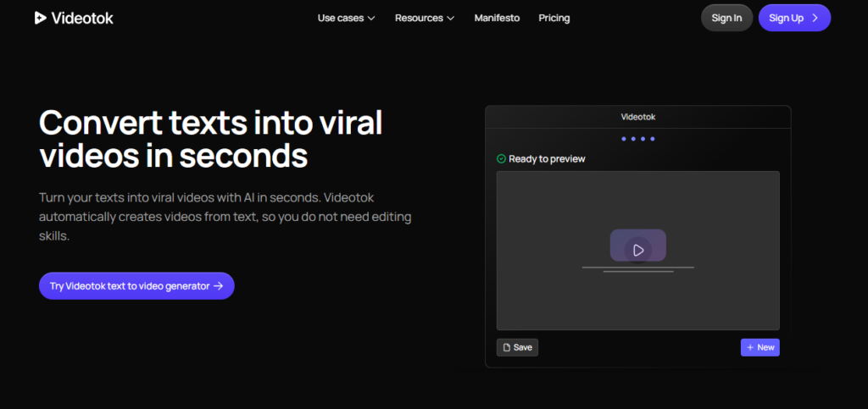
Task: Create a New video in preview panel
Action: tap(760, 348)
